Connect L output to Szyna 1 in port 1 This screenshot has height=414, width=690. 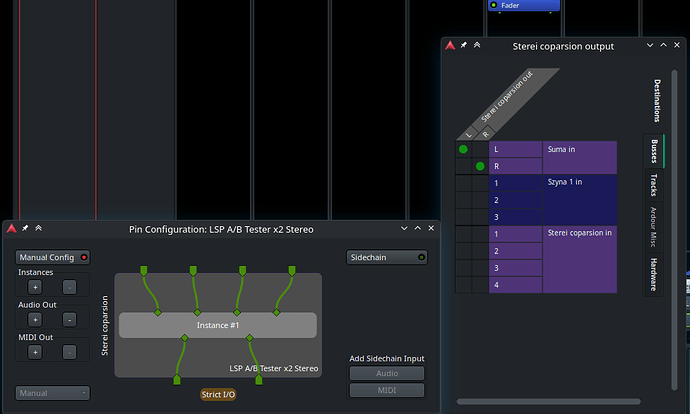[463, 183]
